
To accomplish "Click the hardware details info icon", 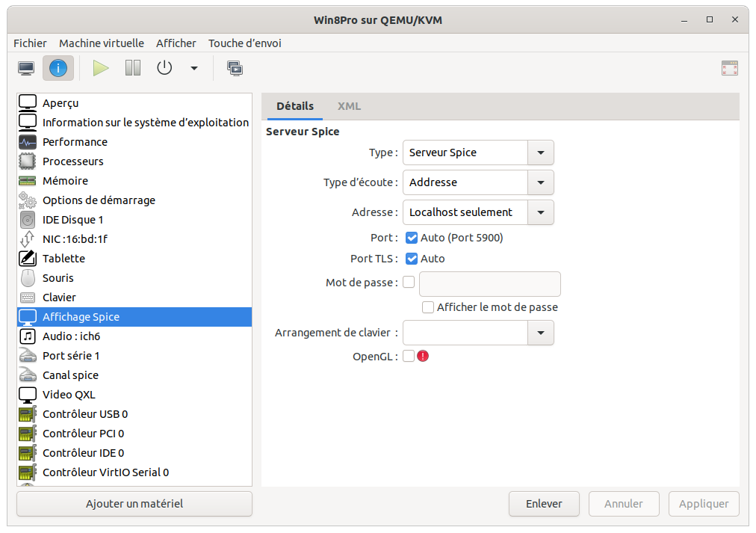I will [x=58, y=68].
